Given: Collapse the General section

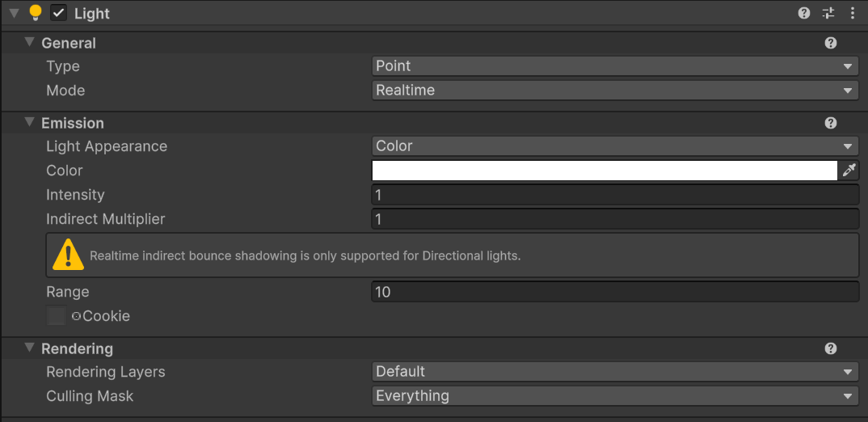Looking at the screenshot, I should 29,43.
